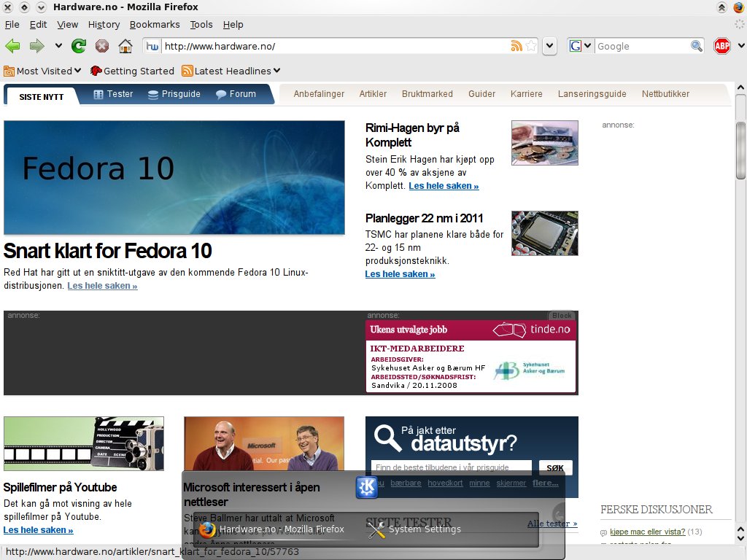Click the tinde.no job advertisement logo
The image size is (747, 560).
532,329
